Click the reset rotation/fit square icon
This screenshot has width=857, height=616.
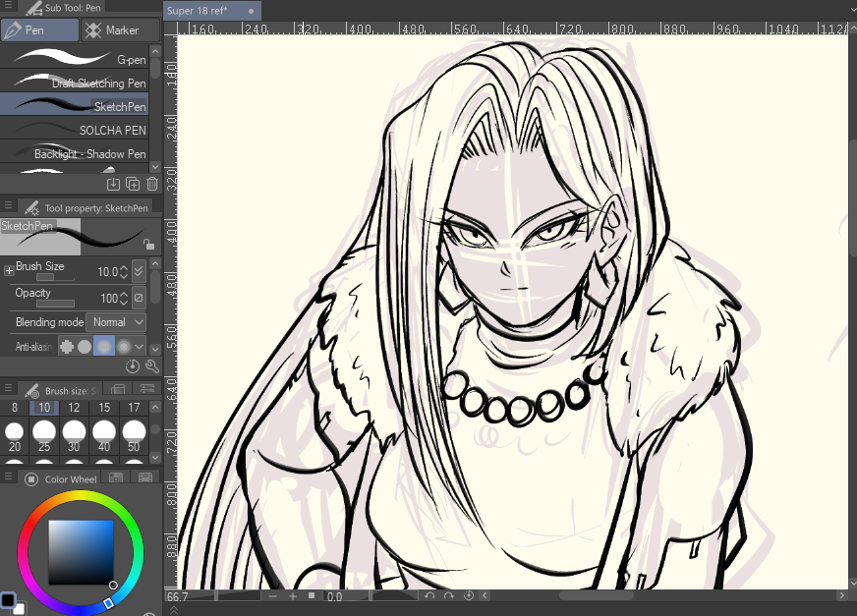311,595
